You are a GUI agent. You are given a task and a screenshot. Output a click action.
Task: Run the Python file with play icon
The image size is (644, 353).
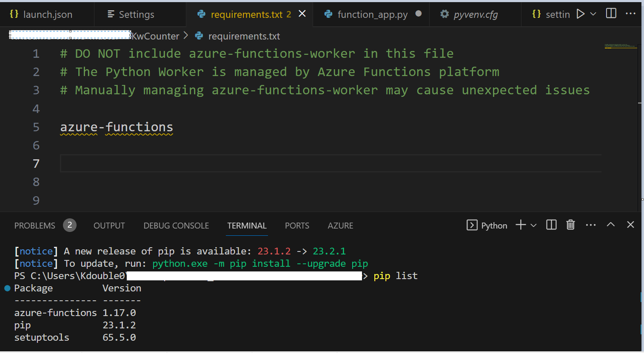[581, 14]
